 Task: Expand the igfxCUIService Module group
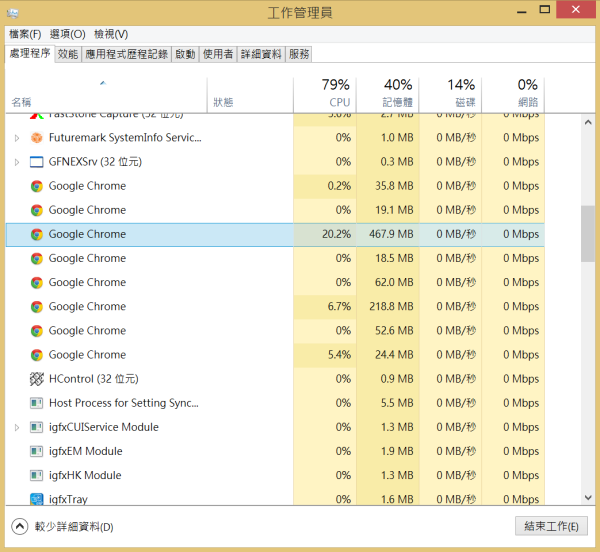[x=16, y=427]
